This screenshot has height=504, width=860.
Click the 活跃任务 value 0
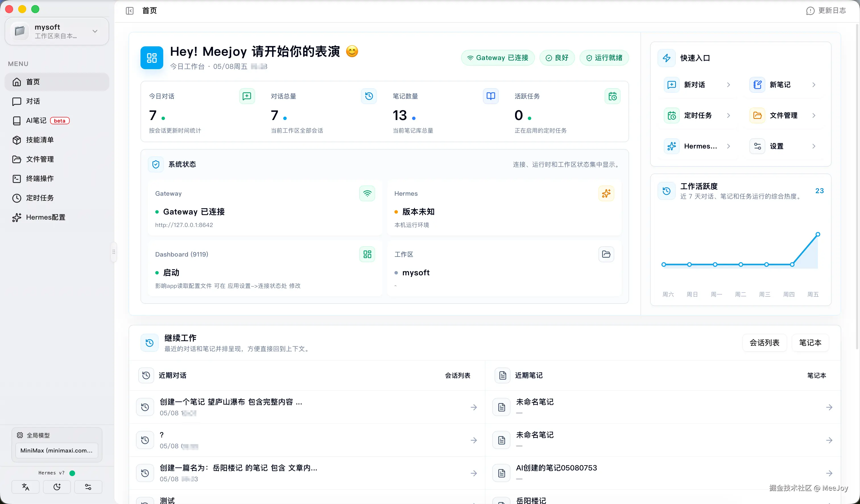(x=518, y=115)
